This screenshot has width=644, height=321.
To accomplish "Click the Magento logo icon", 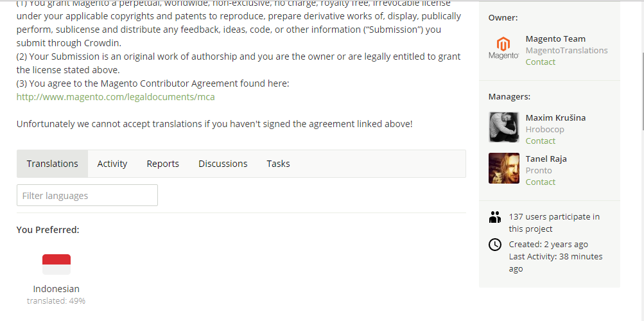I will 503,48.
